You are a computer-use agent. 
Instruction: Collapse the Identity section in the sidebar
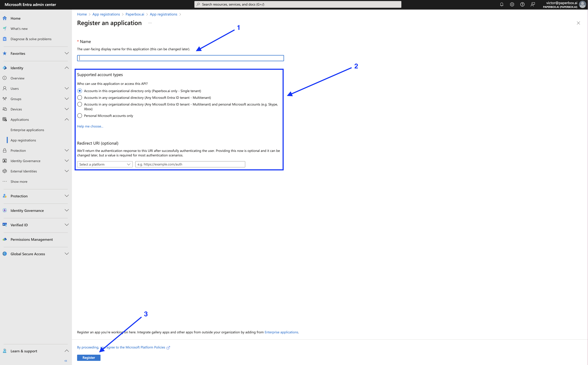pos(67,68)
